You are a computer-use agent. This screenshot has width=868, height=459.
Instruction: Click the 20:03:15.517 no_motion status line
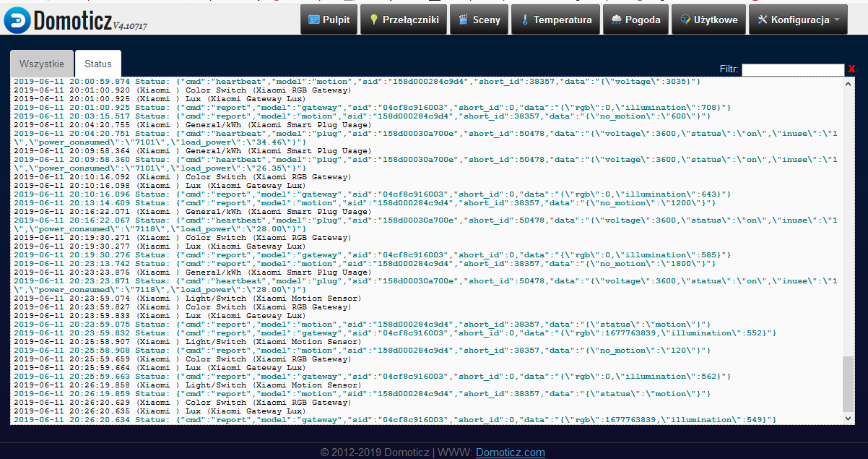[363, 116]
